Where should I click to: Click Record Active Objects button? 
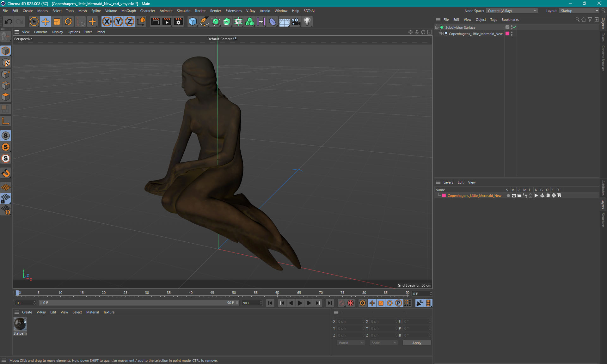[342, 303]
